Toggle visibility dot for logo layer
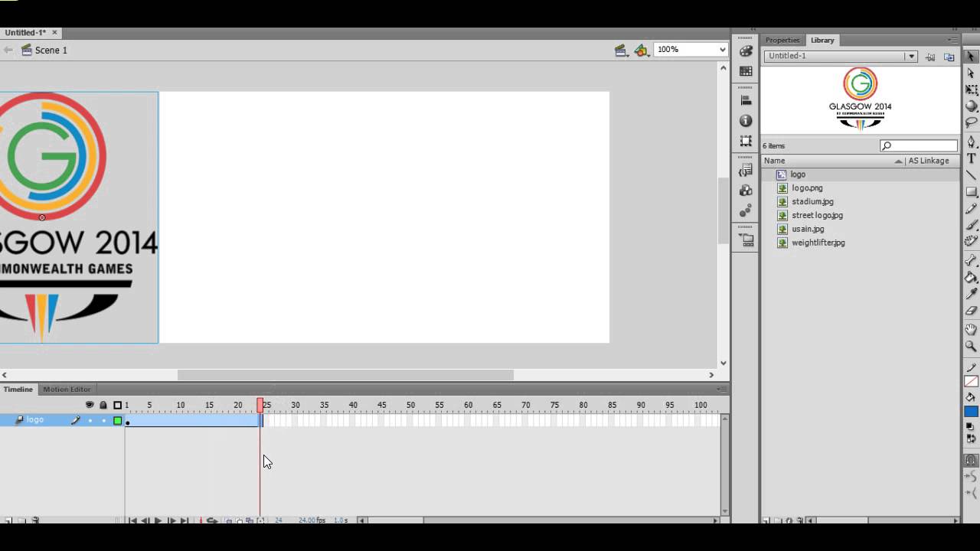This screenshot has width=980, height=551. (x=90, y=420)
